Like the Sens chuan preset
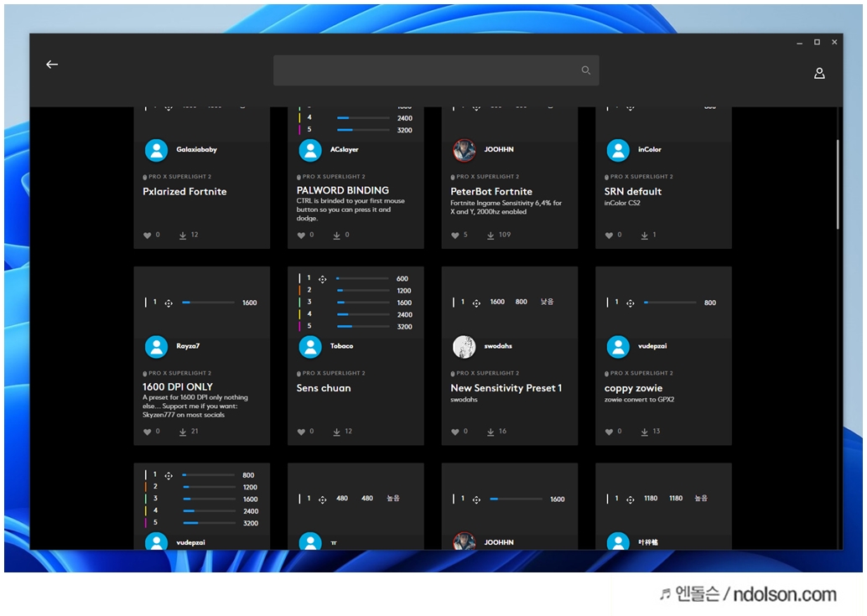Viewport: 867px width, 616px height. [301, 432]
